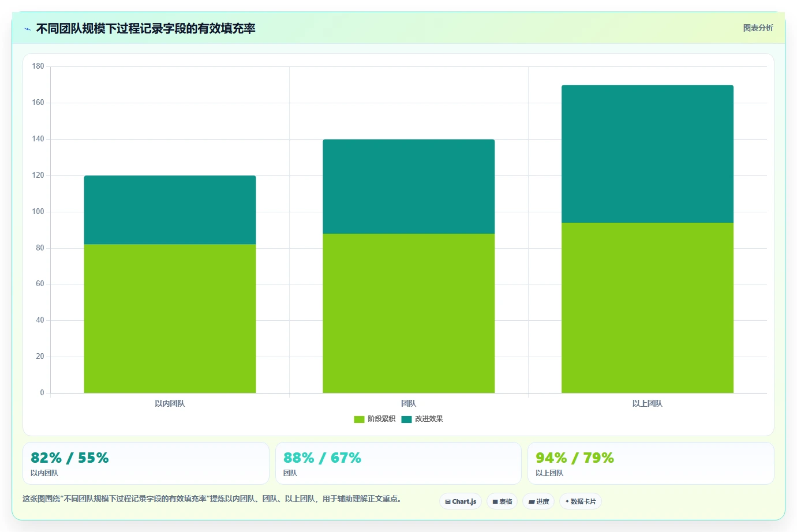Screen dimensions: 797x532
Task: Select the 表格 tag chip
Action: pyautogui.click(x=502, y=501)
